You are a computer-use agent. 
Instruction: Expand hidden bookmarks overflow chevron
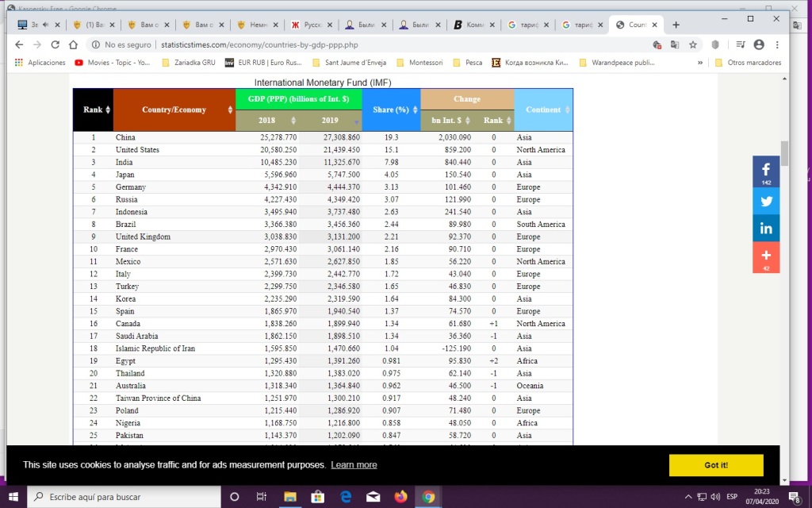click(x=700, y=63)
